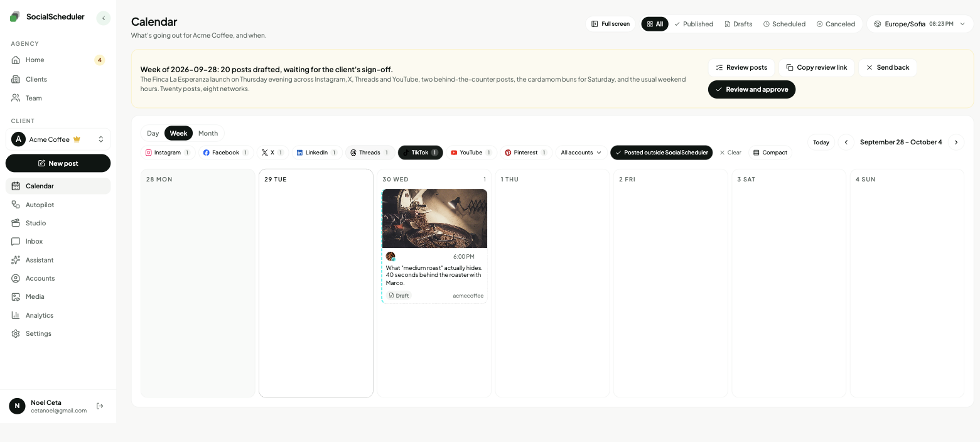The height and width of the screenshot is (442, 980).
Task: Click Review posts button
Action: tap(741, 67)
